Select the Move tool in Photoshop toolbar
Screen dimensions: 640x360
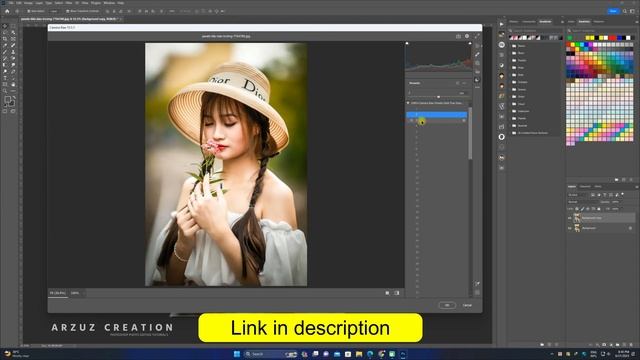click(x=5, y=26)
